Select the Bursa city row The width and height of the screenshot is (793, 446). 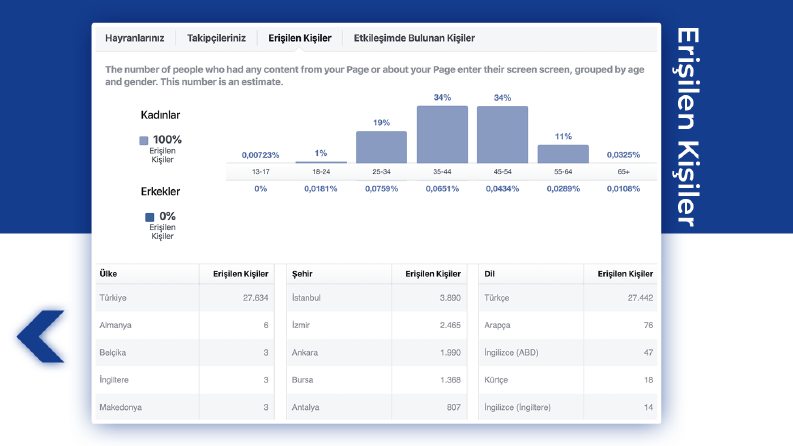[x=377, y=380]
